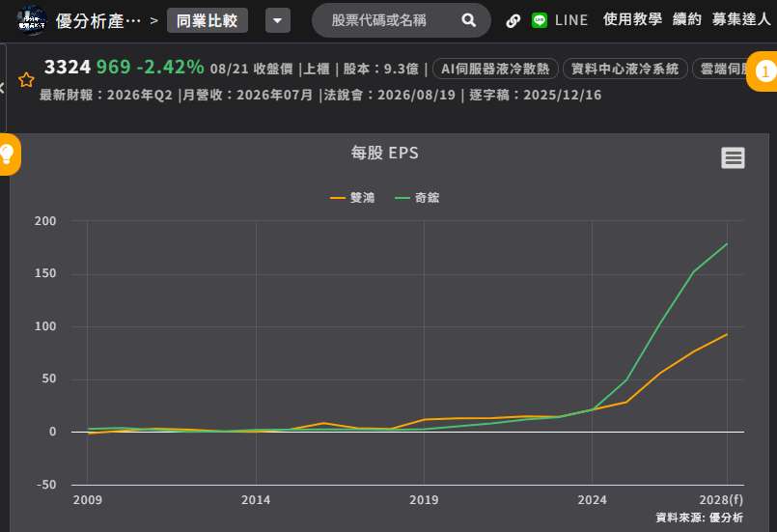Toggle the 雙鴻 legend series
This screenshot has height=532, width=777.
point(352,198)
